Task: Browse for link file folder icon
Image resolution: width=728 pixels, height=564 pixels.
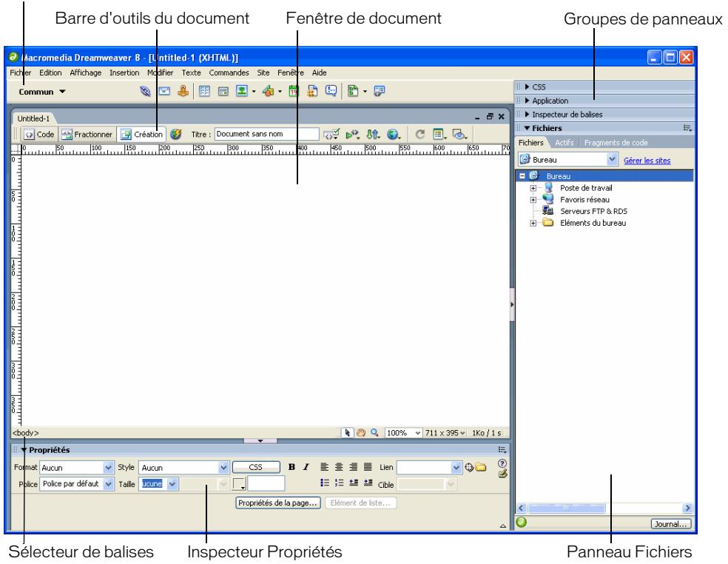Action: coord(481,467)
